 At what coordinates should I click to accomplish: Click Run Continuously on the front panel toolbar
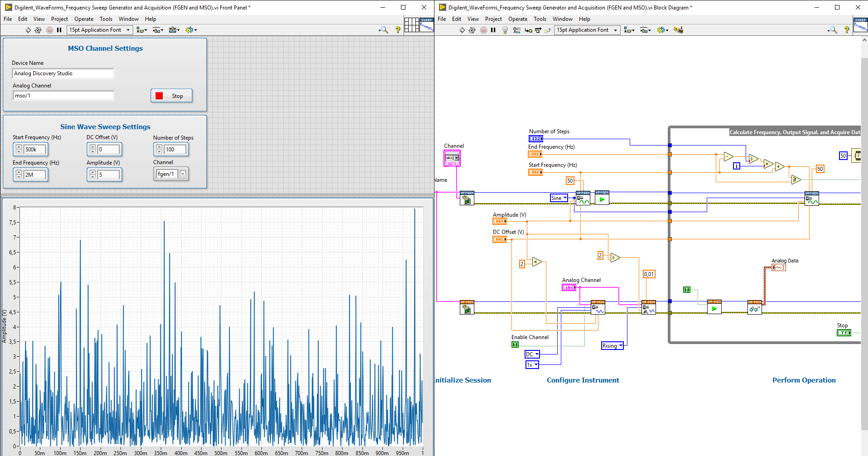click(x=38, y=30)
